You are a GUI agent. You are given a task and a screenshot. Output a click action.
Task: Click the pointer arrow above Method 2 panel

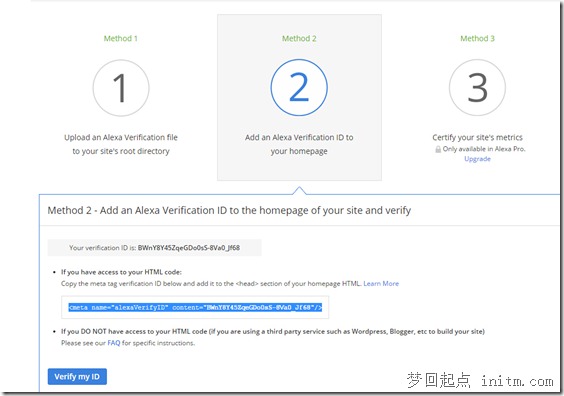click(x=299, y=191)
